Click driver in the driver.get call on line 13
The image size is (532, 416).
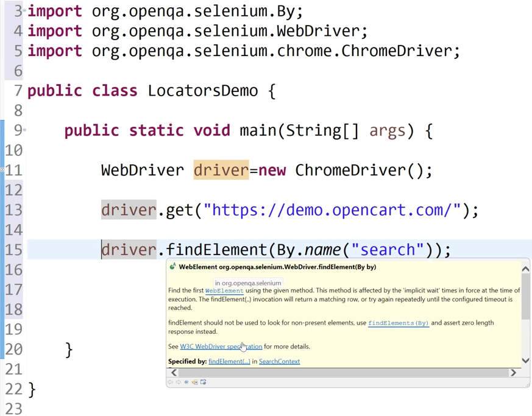click(129, 210)
